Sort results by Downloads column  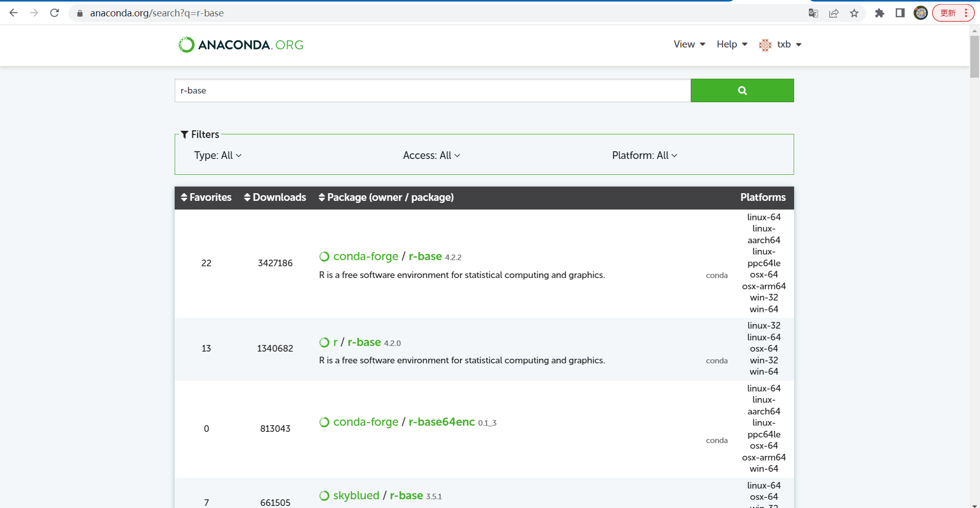pos(275,197)
